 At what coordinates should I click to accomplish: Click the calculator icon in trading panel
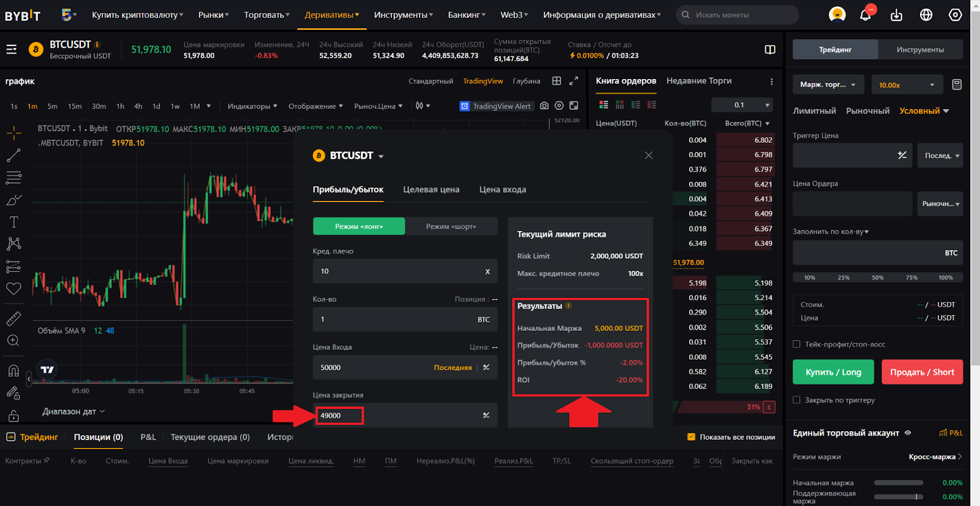tap(957, 85)
